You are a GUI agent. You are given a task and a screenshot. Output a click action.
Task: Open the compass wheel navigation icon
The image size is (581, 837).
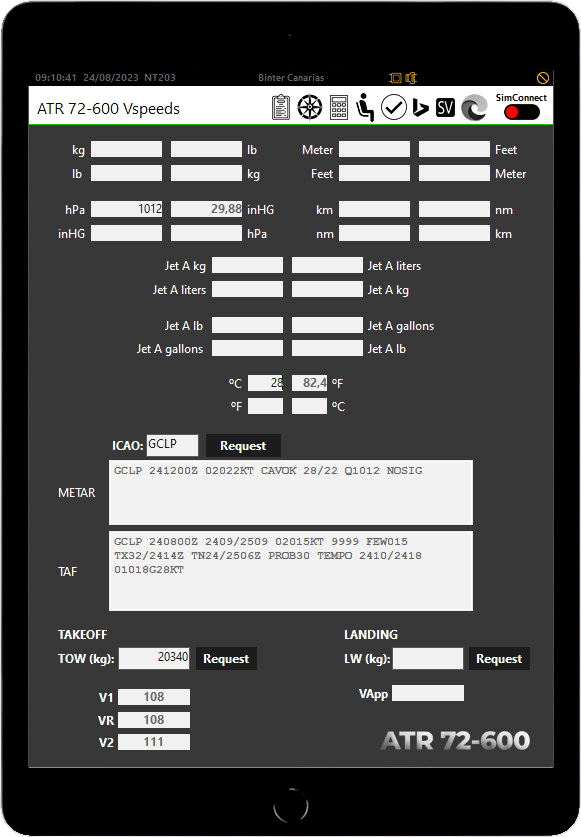pos(310,107)
